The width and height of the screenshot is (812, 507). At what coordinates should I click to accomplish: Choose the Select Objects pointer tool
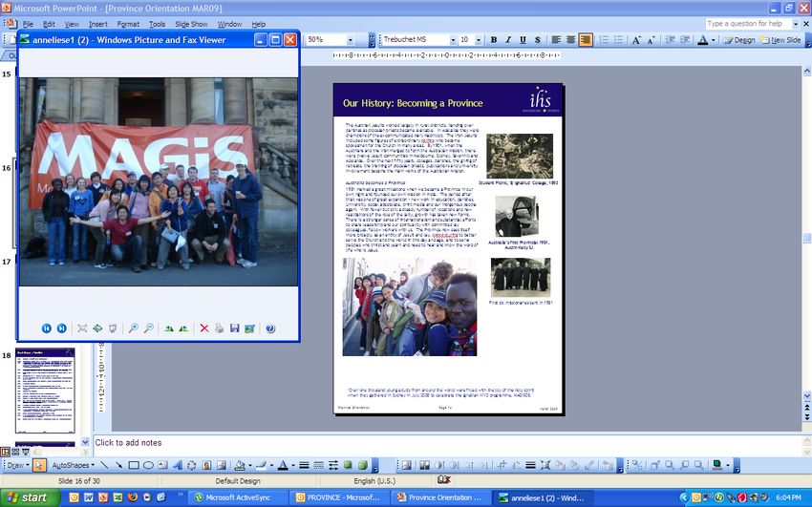[x=39, y=465]
